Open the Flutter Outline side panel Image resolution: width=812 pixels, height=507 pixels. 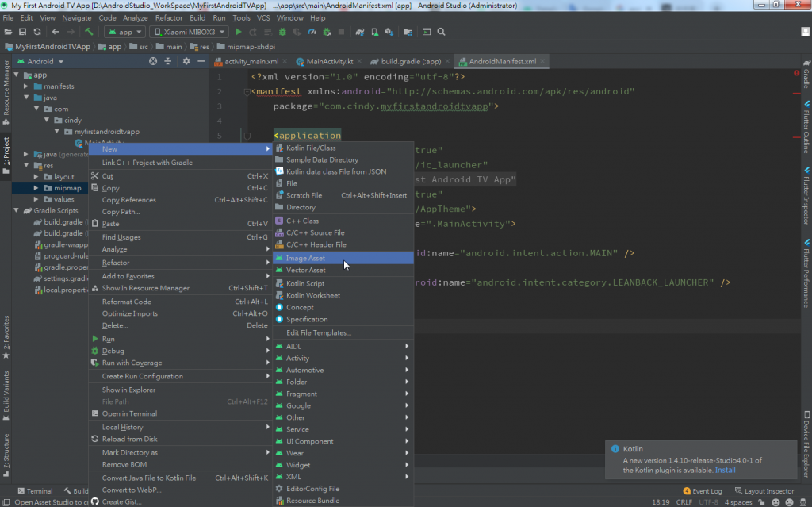coord(806,127)
